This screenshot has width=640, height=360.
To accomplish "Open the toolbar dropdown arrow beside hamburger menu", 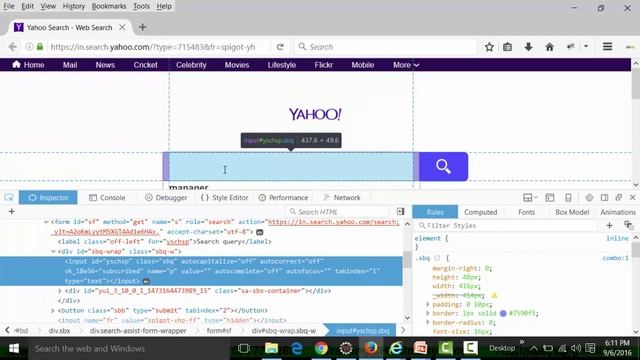I will coord(586,47).
